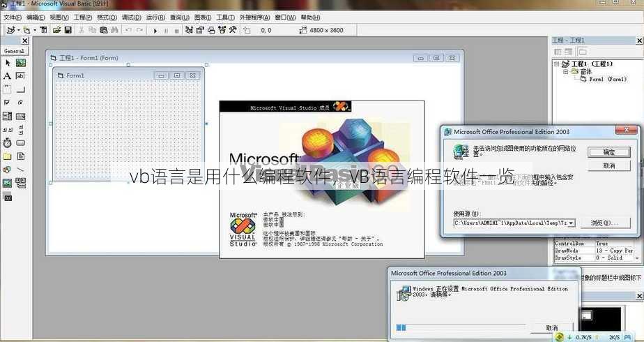Click the End stop toolbar button
Screen dimensions: 644x342
click(x=176, y=31)
